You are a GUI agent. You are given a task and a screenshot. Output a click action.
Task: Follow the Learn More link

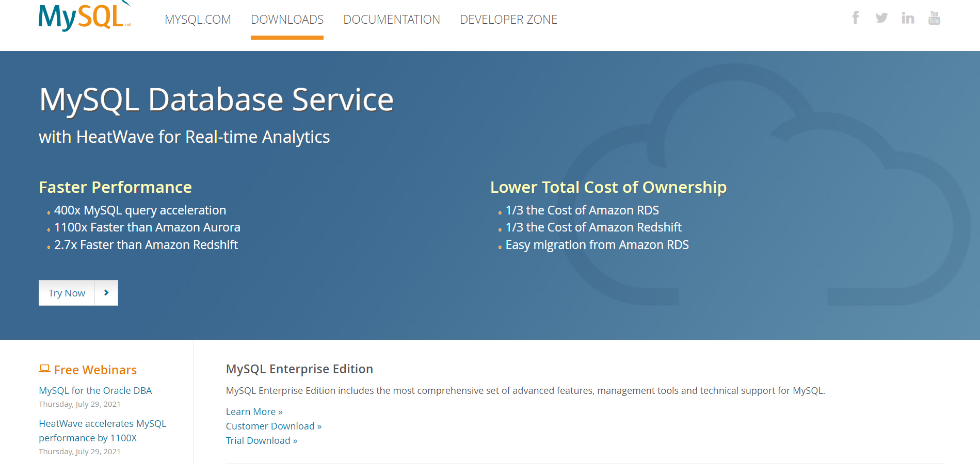pyautogui.click(x=254, y=412)
